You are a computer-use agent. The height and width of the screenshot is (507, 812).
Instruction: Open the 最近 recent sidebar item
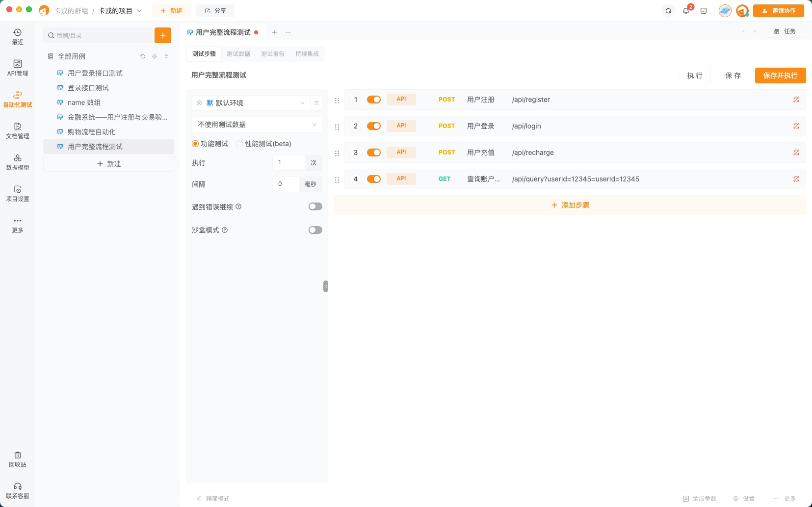click(18, 37)
